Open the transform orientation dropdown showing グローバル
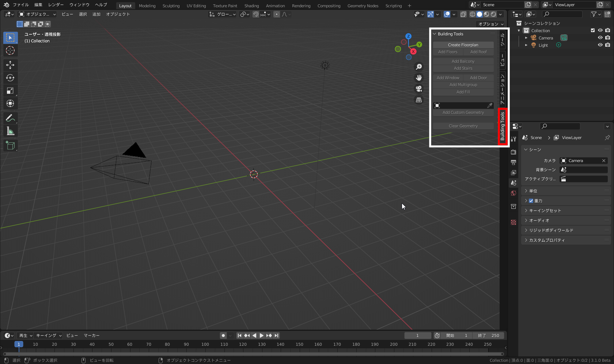Viewport: 614px width, 364px height. [222, 14]
